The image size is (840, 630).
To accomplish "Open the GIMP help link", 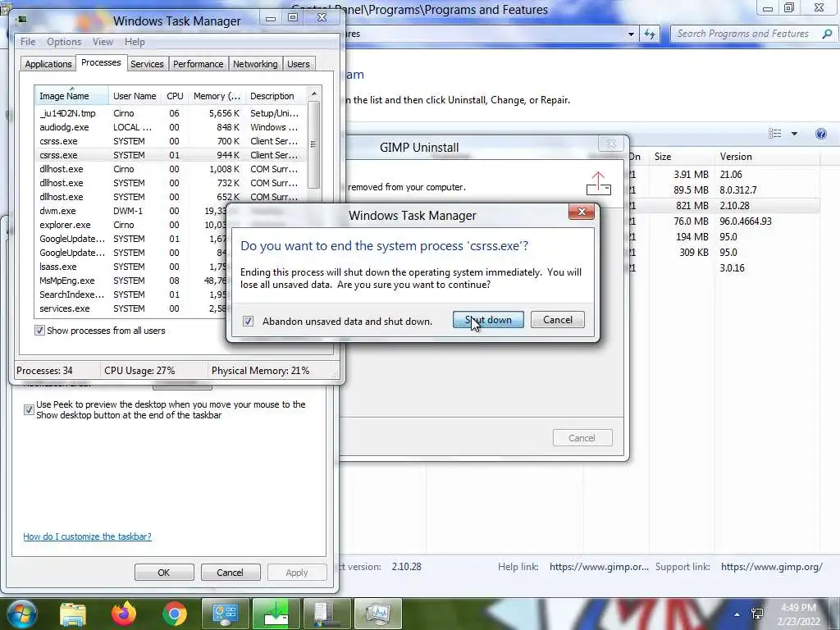I will [x=599, y=566].
